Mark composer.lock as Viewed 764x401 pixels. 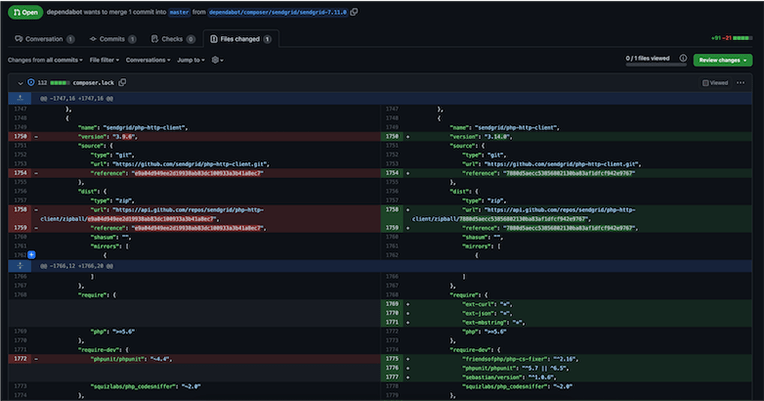coord(715,83)
